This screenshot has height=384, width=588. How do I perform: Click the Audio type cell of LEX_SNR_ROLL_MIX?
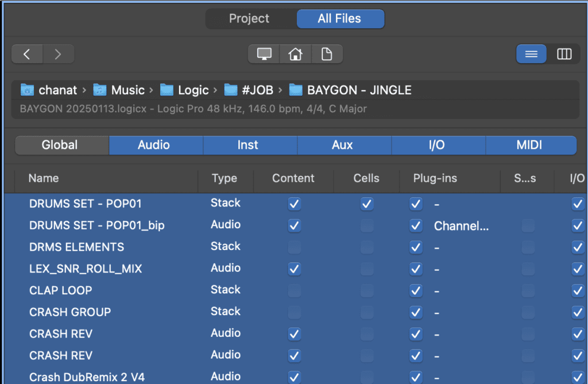[225, 268]
